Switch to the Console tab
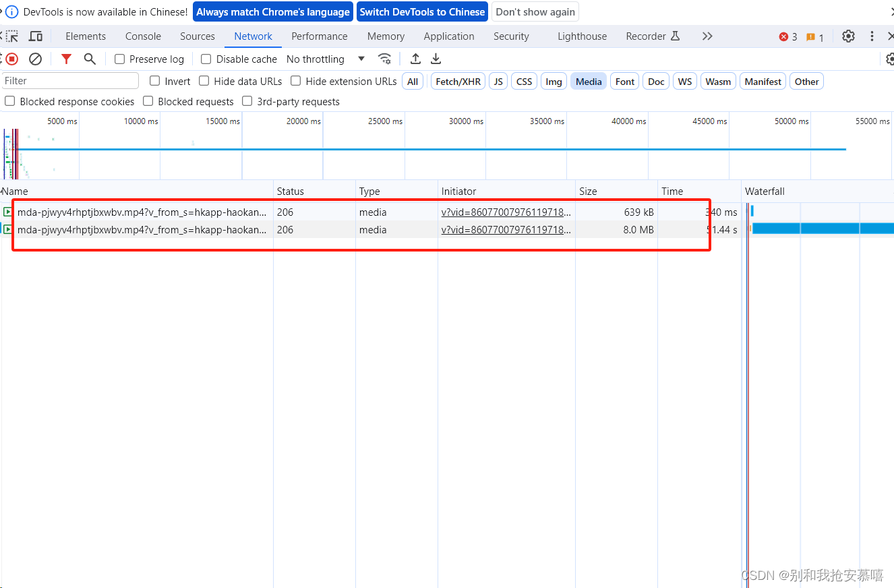This screenshot has height=588, width=894. coord(143,36)
